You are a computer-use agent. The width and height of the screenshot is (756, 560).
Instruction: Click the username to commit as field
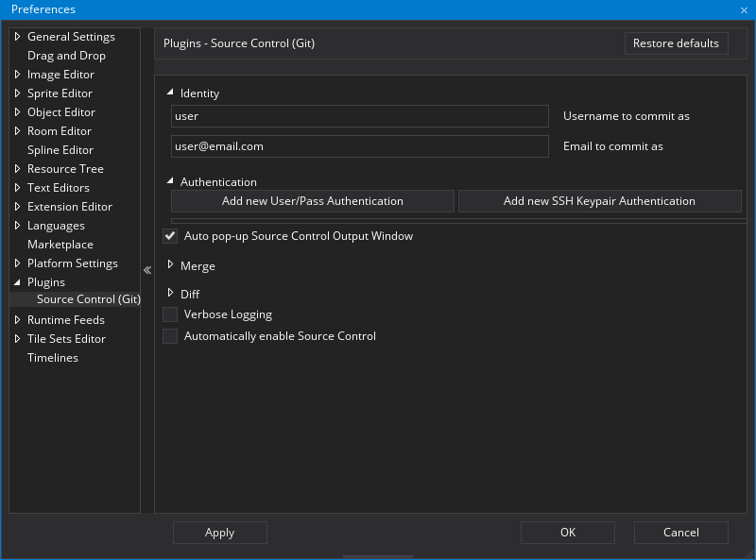[359, 116]
